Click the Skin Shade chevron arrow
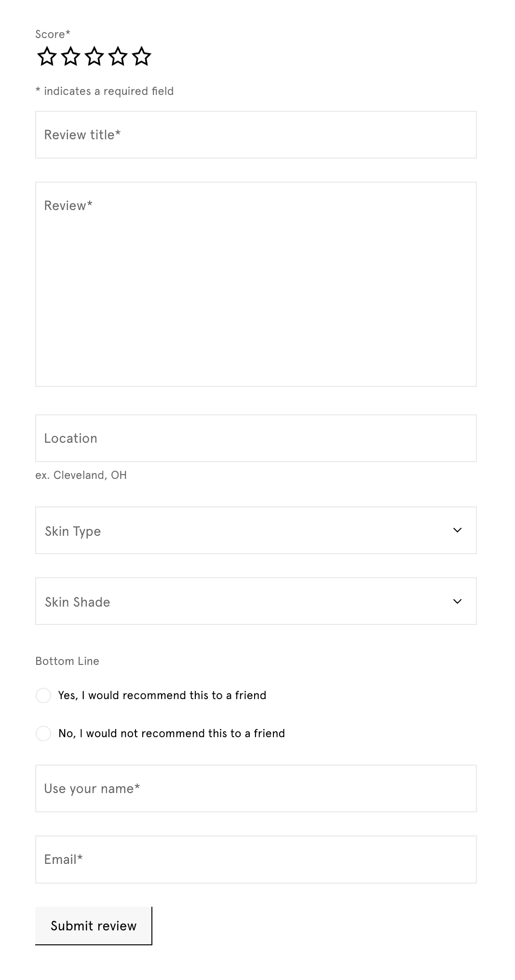515x980 pixels. click(x=457, y=601)
